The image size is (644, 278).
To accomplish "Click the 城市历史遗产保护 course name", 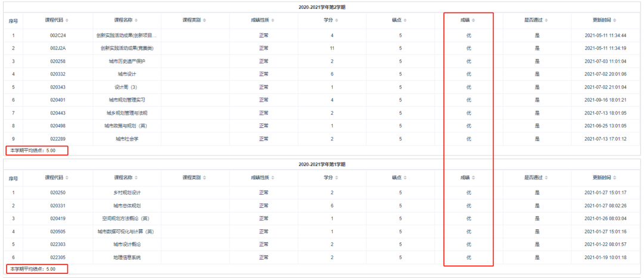I will pyautogui.click(x=127, y=61).
